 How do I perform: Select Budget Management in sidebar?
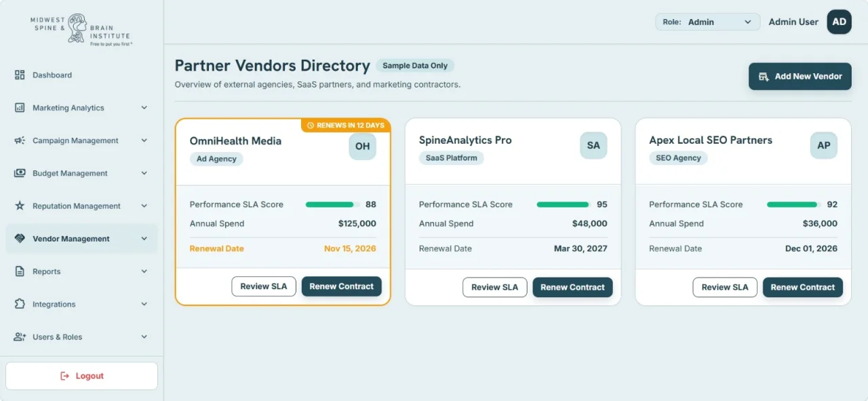click(81, 173)
